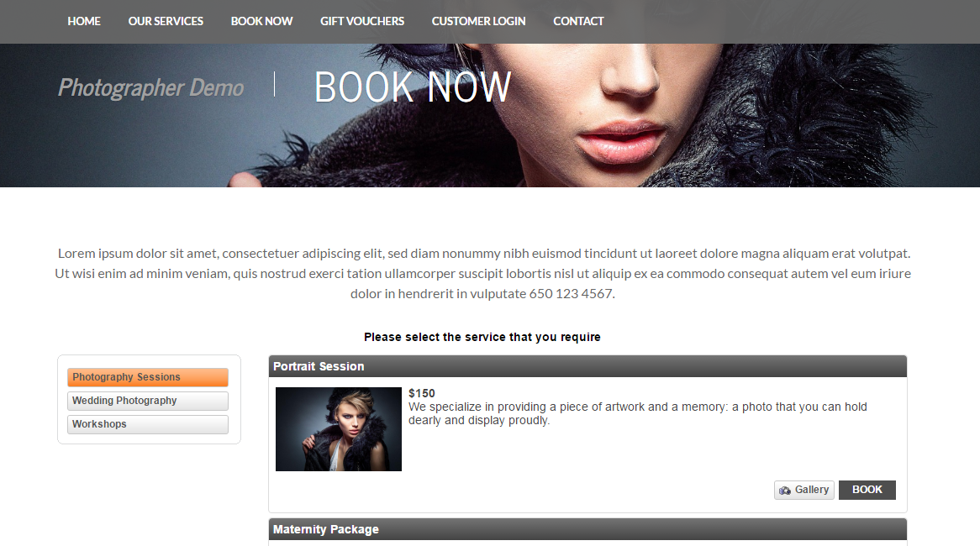The width and height of the screenshot is (980, 546).
Task: Click the Photographer Demo site logo
Action: [x=150, y=87]
